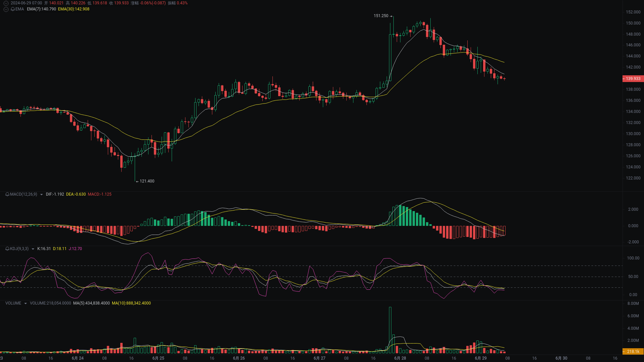Click the EMA indicator label
The image size is (644, 362).
(19, 9)
